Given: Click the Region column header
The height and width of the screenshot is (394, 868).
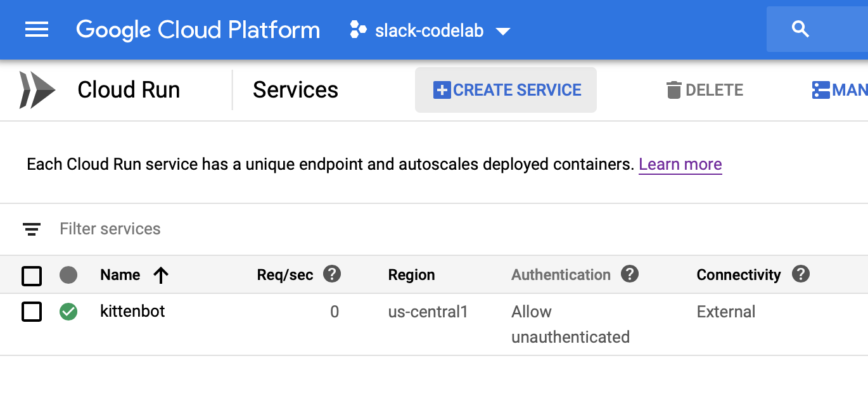Looking at the screenshot, I should pos(411,275).
